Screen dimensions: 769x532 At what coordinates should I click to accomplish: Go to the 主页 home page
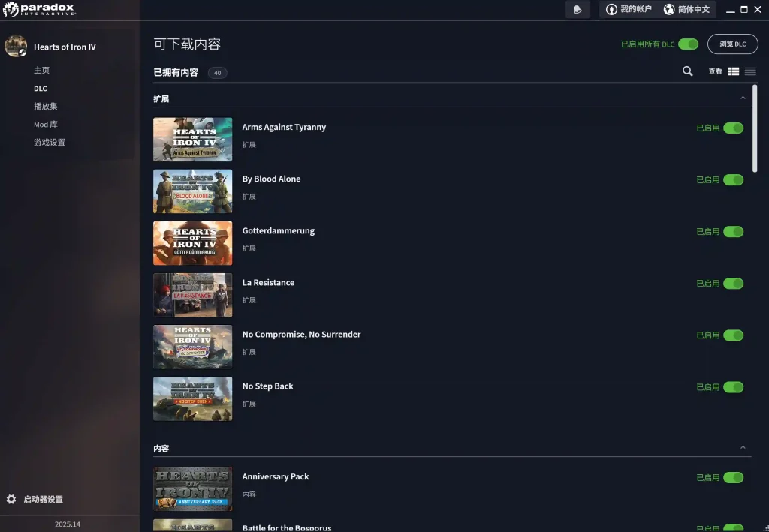(41, 70)
